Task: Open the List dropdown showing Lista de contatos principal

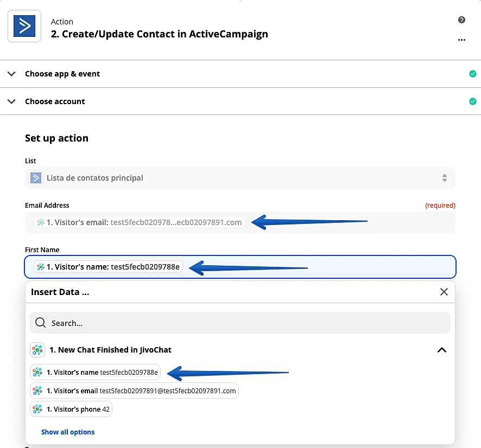Action: [240, 178]
